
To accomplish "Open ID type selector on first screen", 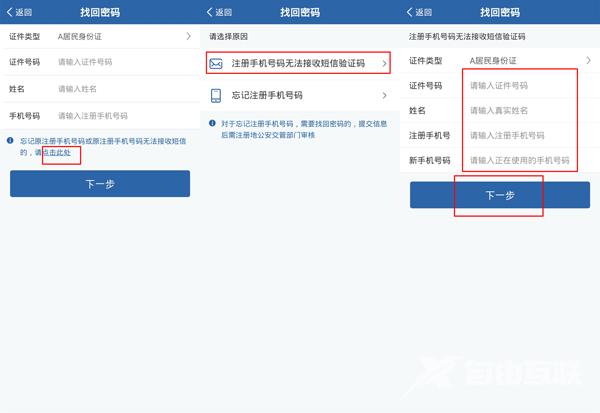I will click(100, 36).
